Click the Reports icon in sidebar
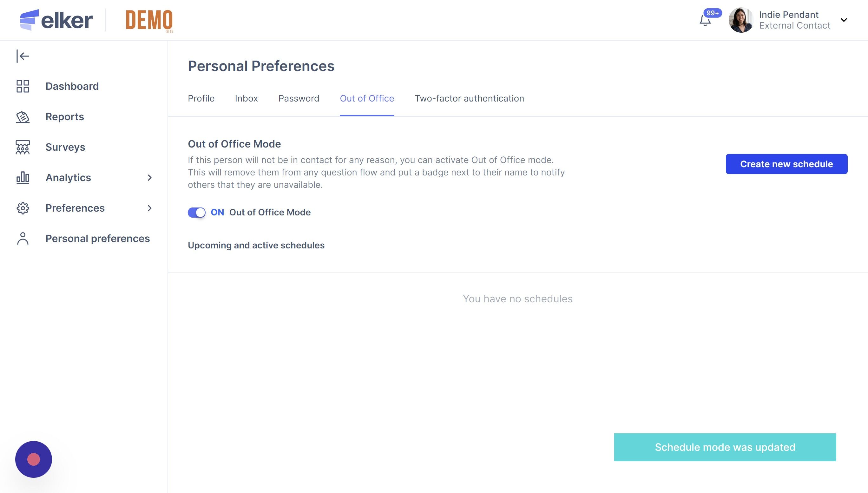The image size is (868, 493). coord(23,117)
